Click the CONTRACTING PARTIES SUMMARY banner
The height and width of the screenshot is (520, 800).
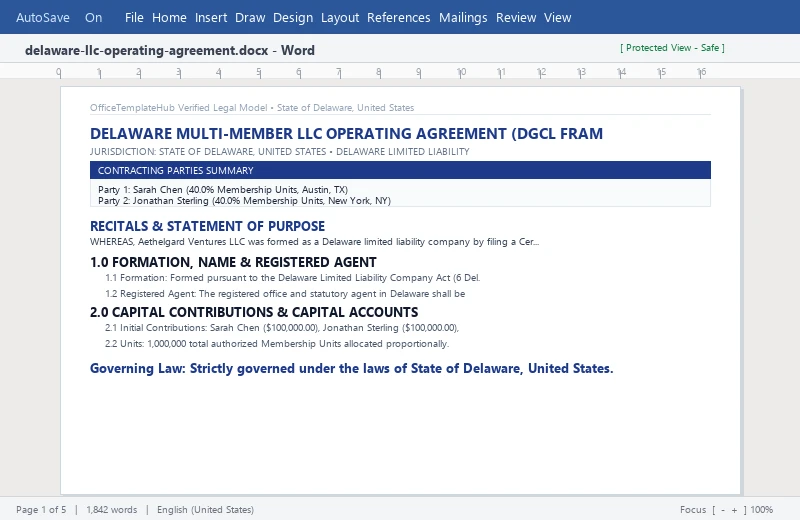coord(400,170)
